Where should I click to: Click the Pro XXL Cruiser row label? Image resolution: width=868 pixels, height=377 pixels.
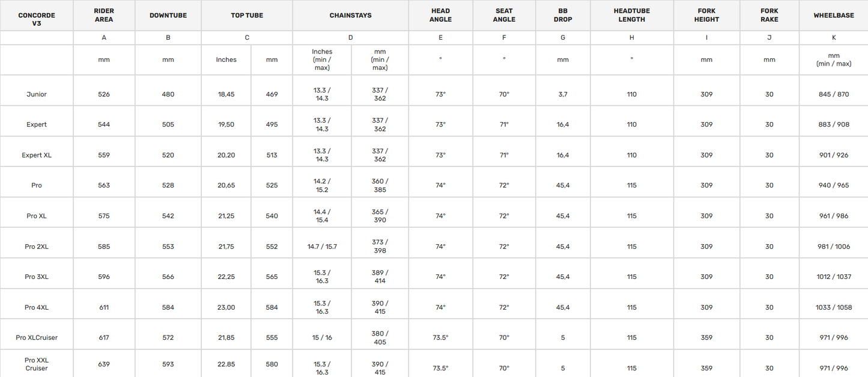37,364
